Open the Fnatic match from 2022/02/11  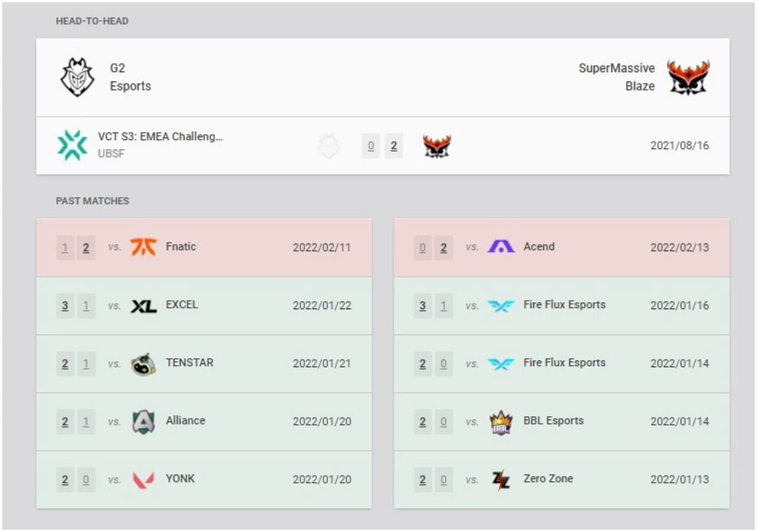coord(204,248)
